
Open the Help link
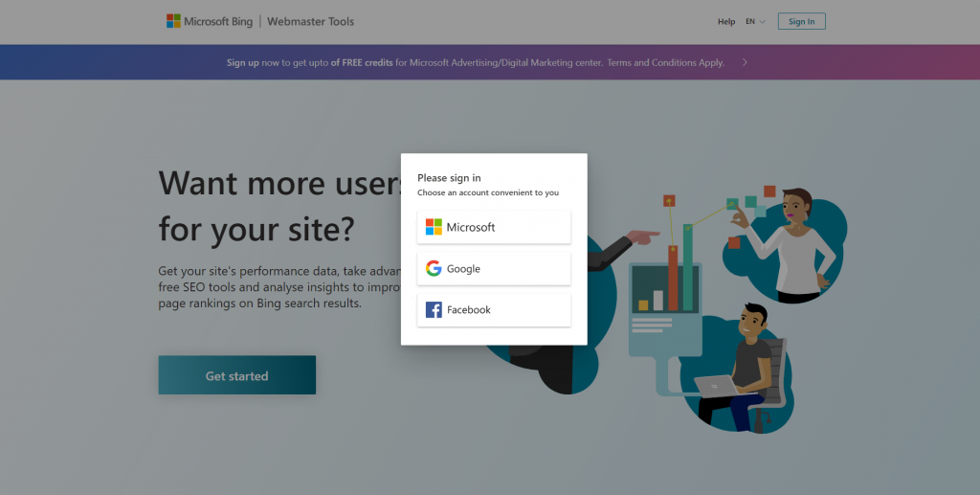[x=726, y=22]
